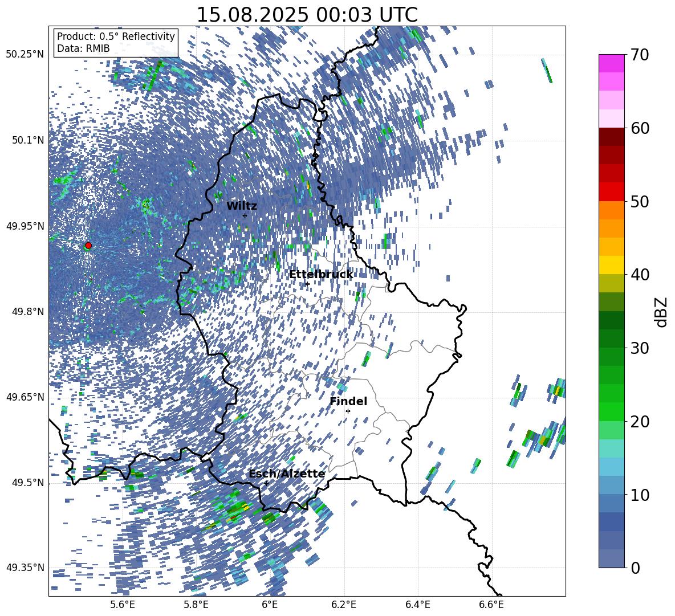Click the 50.25°N latitude label
The height and width of the screenshot is (616, 675).
[25, 55]
